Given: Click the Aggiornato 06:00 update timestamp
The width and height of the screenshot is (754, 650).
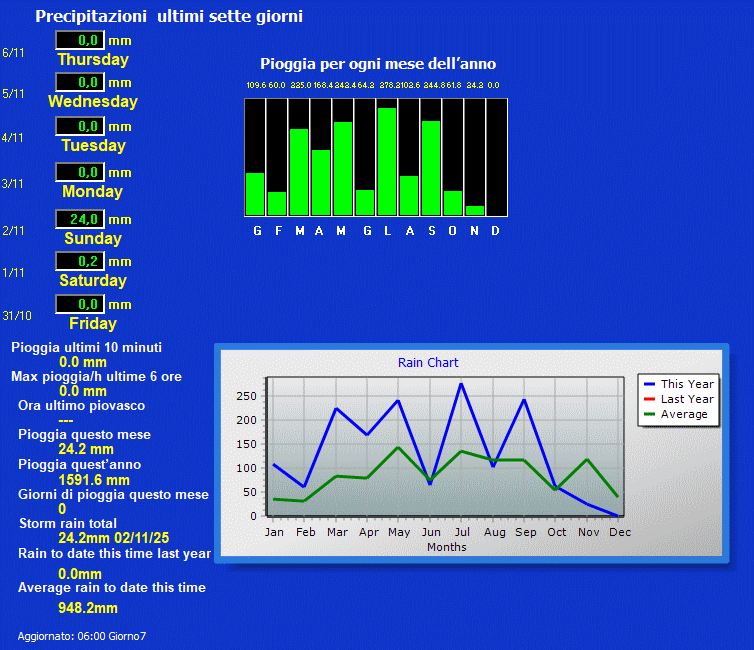Looking at the screenshot, I should pos(82,636).
